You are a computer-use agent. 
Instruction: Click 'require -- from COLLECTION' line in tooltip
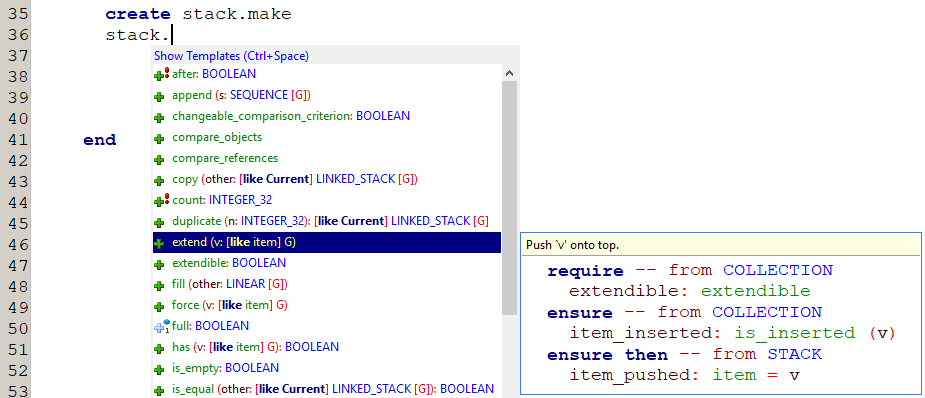pyautogui.click(x=690, y=271)
